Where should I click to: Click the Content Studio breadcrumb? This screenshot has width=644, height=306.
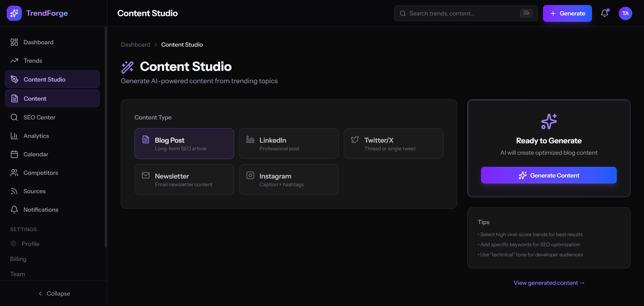click(182, 45)
